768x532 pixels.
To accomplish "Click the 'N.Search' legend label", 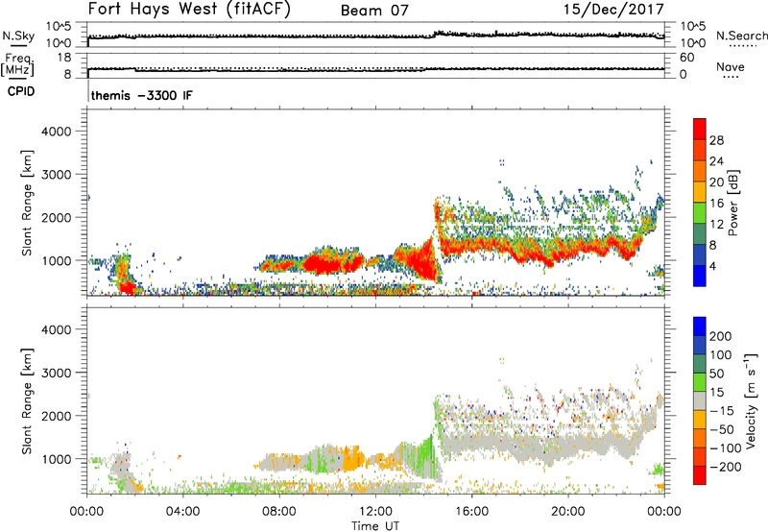I will [x=741, y=36].
